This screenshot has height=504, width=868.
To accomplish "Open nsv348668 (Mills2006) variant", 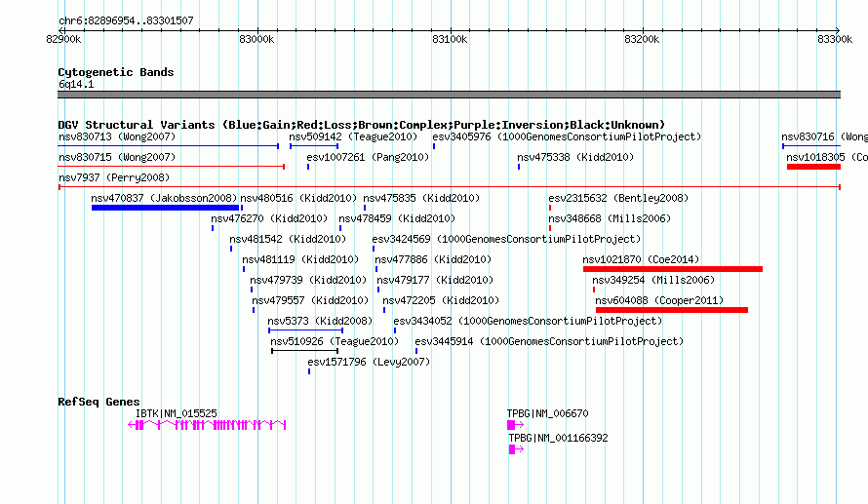I will point(610,218).
